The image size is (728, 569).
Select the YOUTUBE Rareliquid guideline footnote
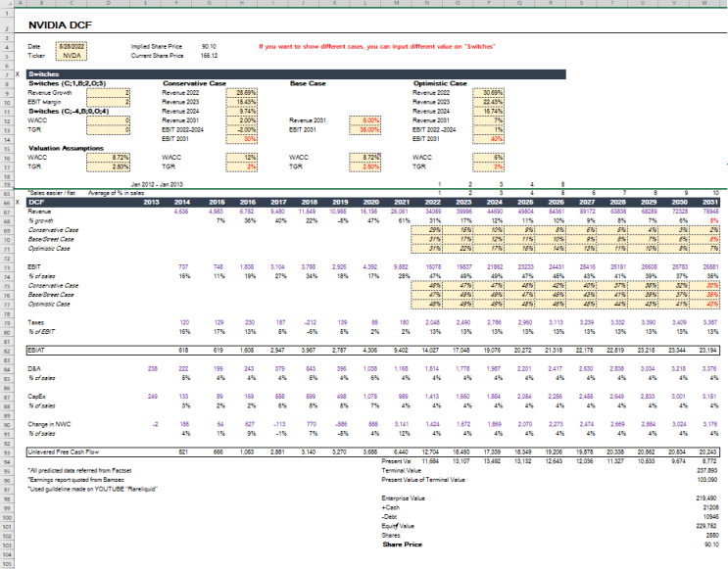(93, 489)
